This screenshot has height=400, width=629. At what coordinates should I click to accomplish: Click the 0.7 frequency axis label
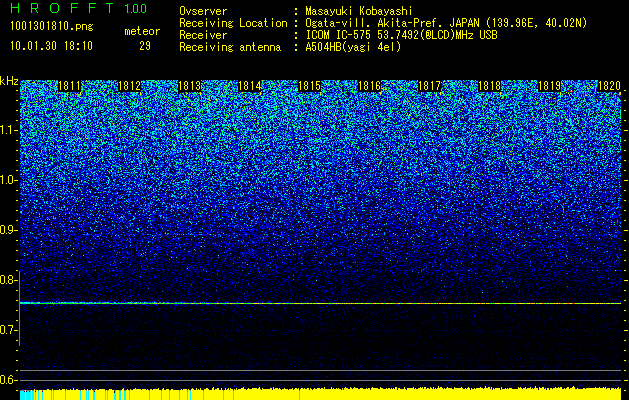tap(8, 330)
